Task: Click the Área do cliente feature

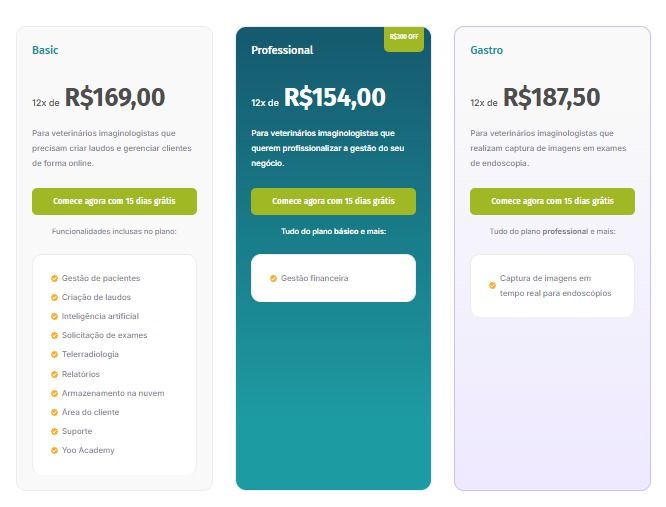Action: tap(90, 412)
